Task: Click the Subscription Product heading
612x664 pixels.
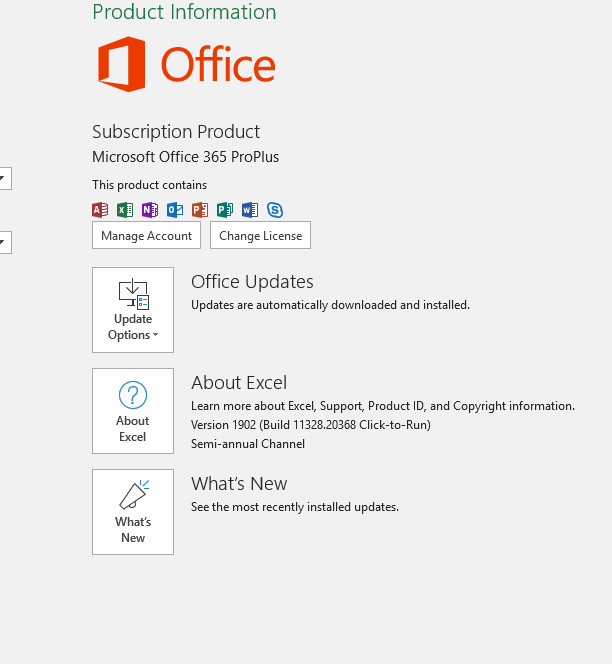Action: coord(176,132)
